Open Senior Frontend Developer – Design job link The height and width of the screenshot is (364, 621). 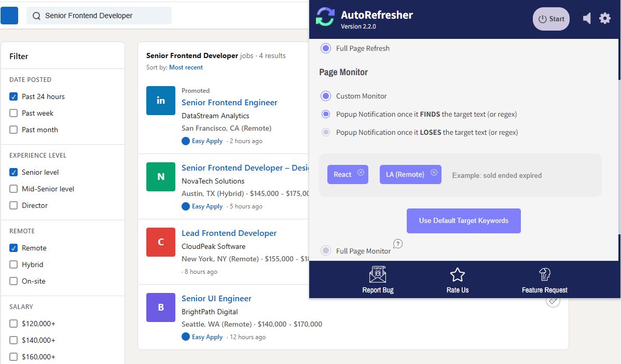245,168
